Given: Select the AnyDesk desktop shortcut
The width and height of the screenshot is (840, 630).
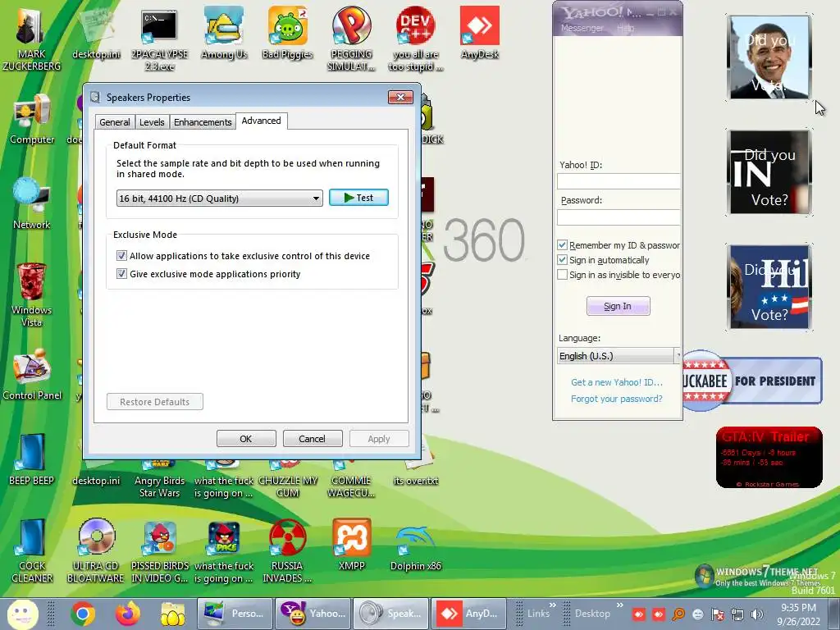Looking at the screenshot, I should (x=479, y=33).
